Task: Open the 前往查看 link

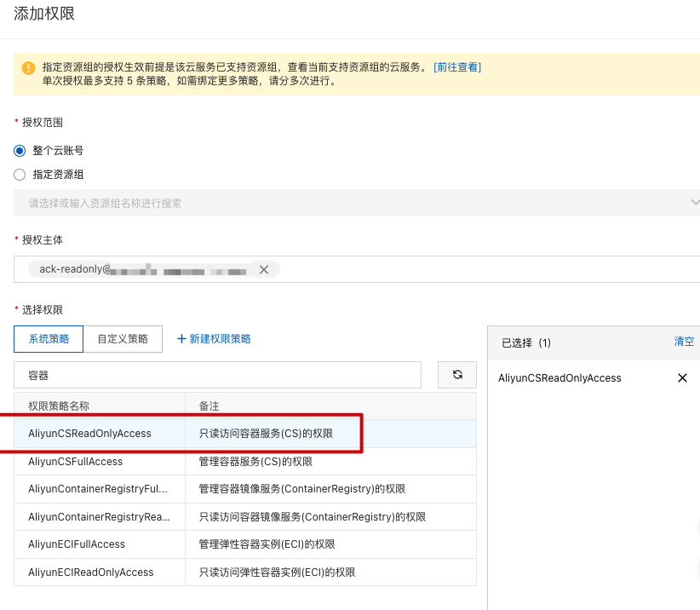Action: pos(457,67)
